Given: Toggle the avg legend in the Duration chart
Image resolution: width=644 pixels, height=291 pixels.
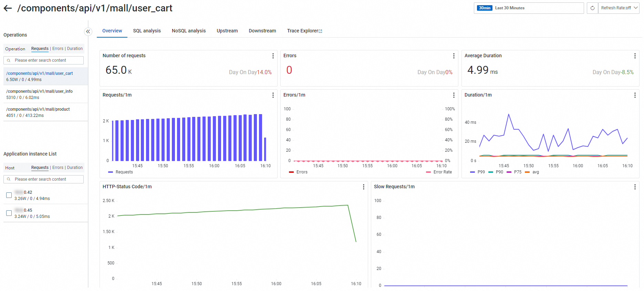Looking at the screenshot, I should 532,172.
